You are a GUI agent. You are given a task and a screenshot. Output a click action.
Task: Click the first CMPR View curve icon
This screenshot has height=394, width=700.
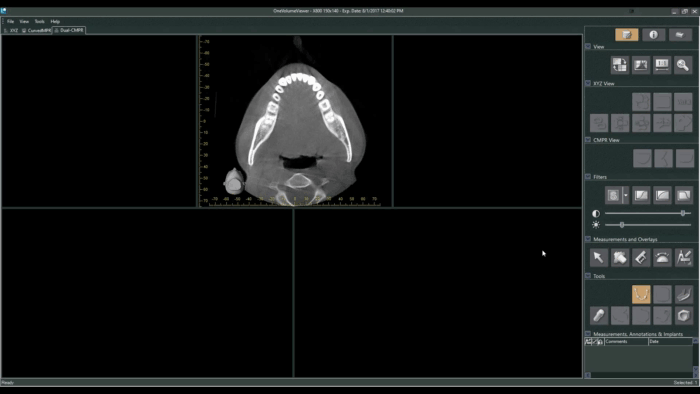(642, 158)
